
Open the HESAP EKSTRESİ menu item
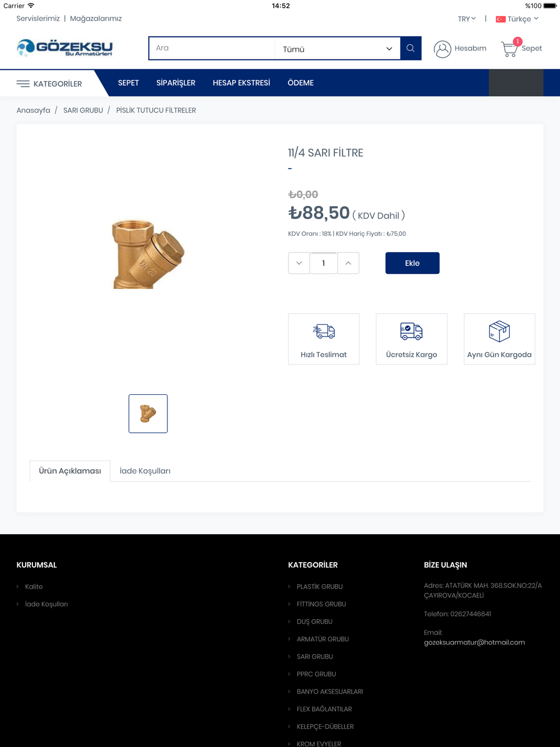[x=241, y=83]
